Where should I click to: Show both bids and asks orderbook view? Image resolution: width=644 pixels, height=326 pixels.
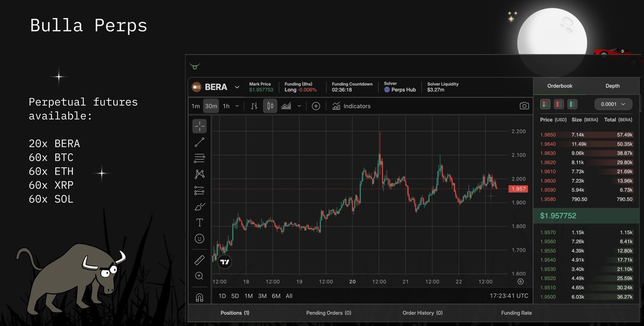[x=546, y=104]
